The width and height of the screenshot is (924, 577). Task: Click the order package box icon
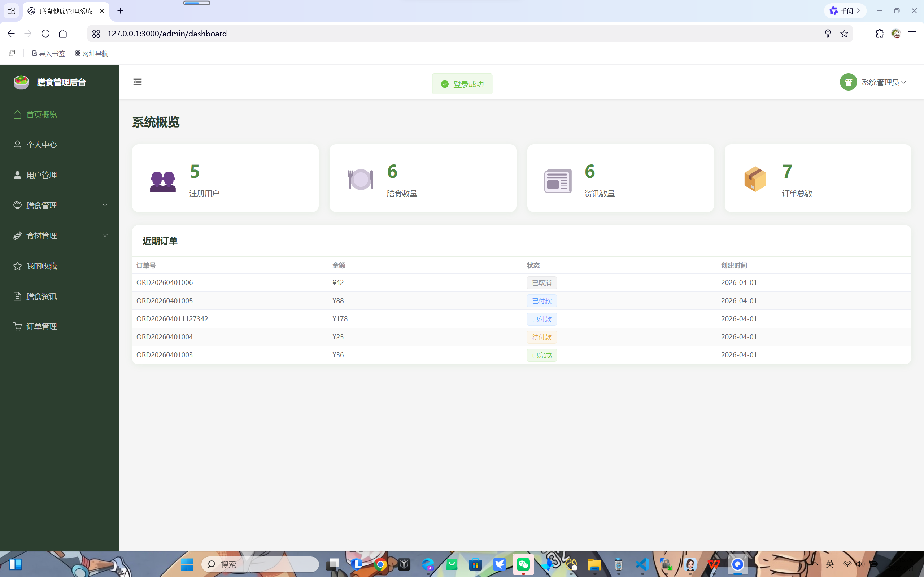pyautogui.click(x=755, y=179)
